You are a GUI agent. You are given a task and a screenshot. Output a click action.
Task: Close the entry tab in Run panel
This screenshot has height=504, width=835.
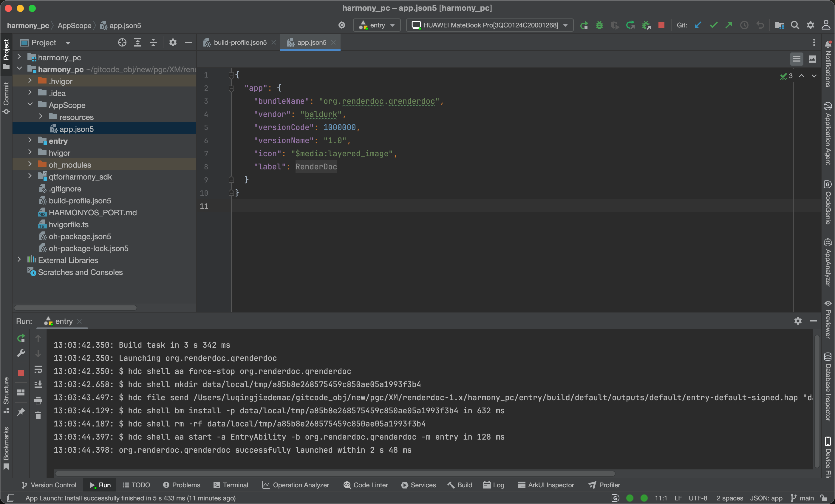(x=79, y=321)
